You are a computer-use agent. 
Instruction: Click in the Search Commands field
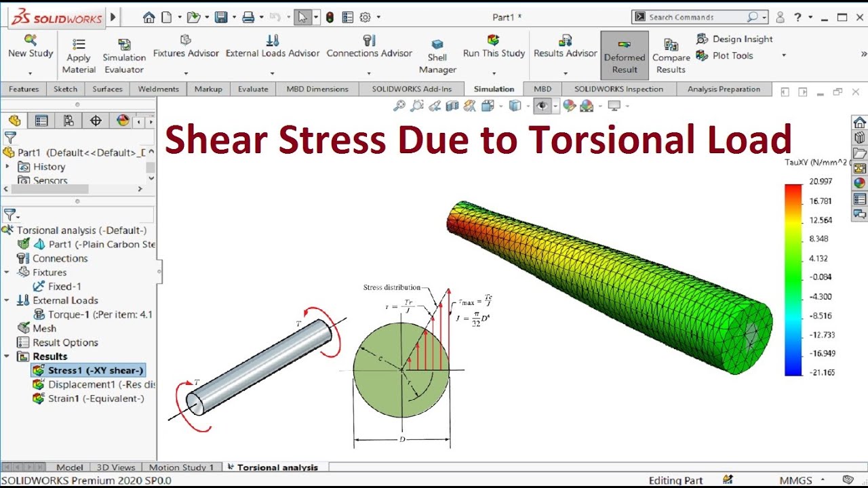(700, 17)
